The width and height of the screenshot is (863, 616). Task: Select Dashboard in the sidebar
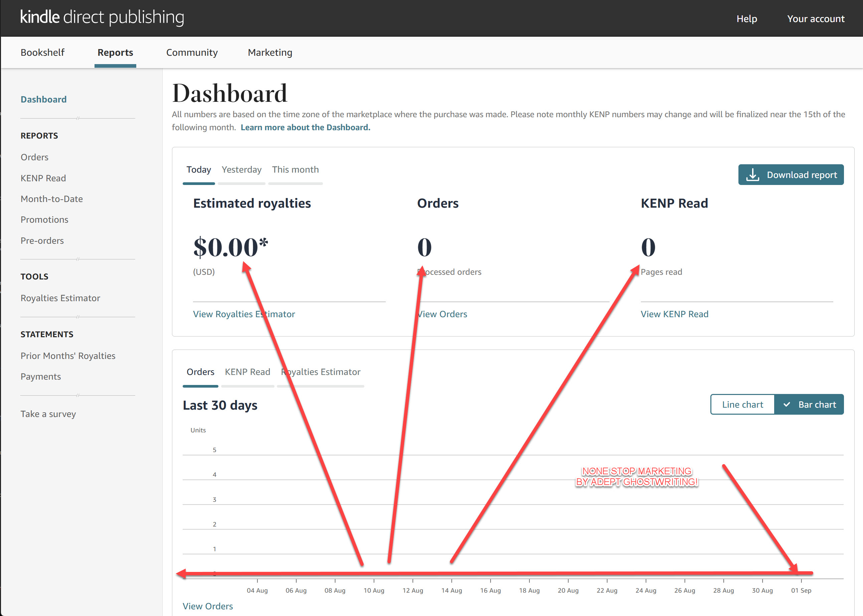44,99
